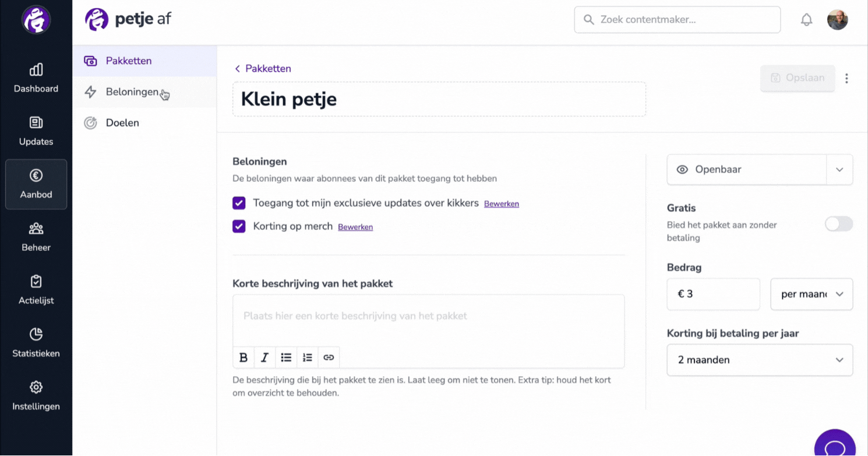Expand the Openbaar visibility dropdown
868x456 pixels.
tap(839, 170)
